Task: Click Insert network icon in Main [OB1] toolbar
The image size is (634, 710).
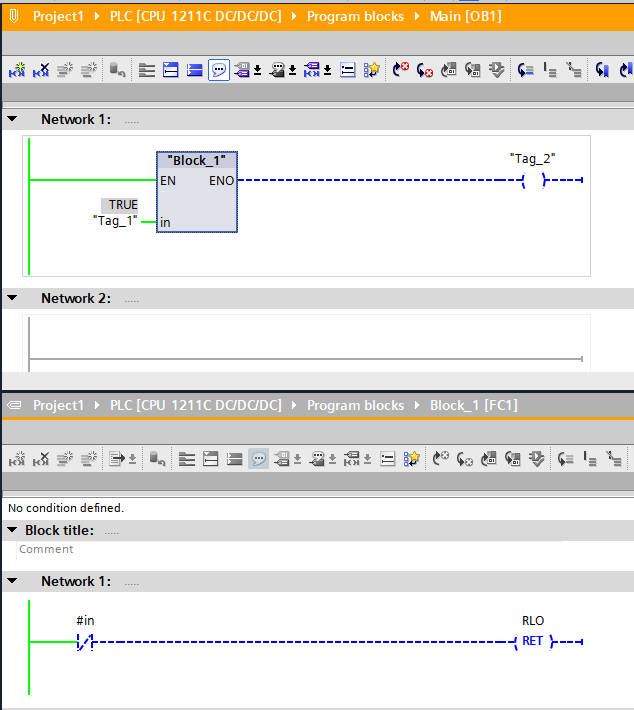Action: pyautogui.click(x=17, y=70)
